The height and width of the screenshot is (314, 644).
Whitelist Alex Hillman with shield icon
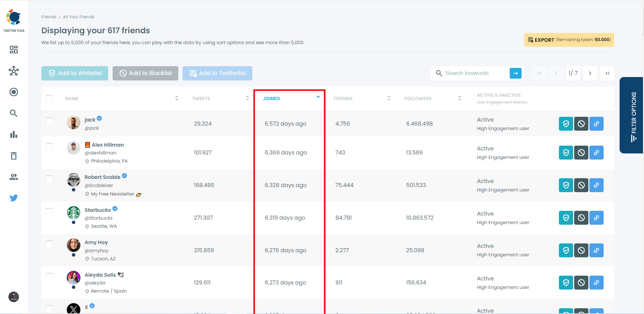pos(566,153)
